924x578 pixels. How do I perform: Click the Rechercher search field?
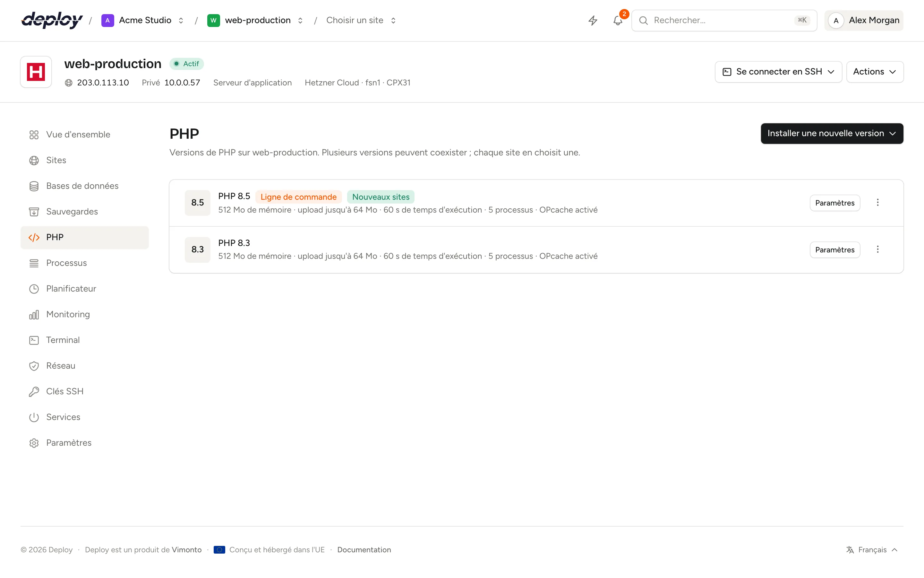point(724,20)
